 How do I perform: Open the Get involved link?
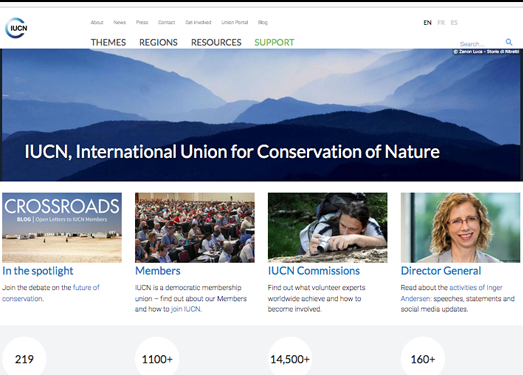coord(198,22)
